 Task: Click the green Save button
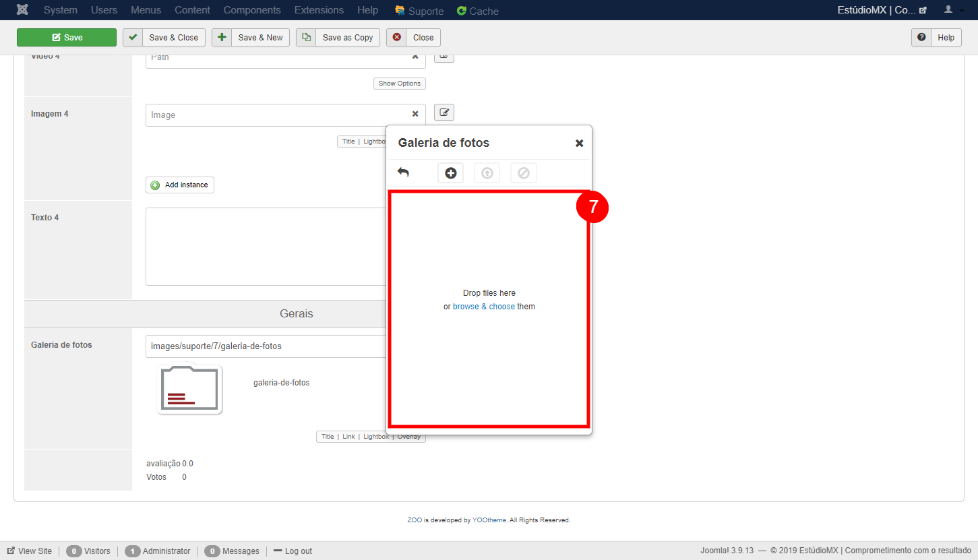67,37
